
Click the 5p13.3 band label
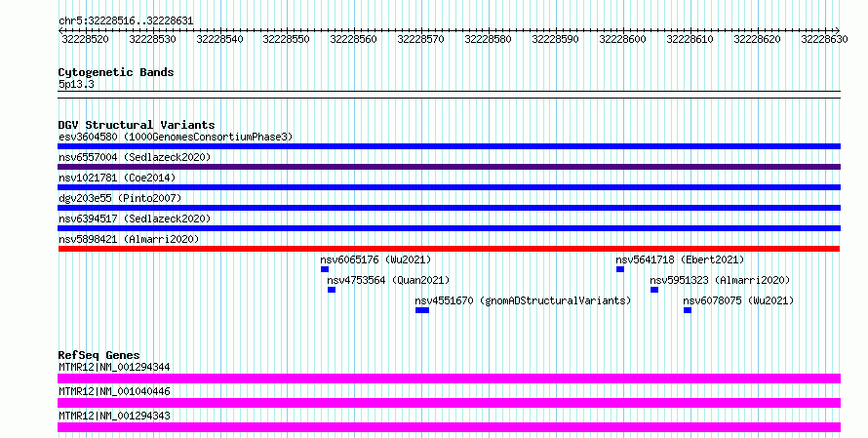click(x=76, y=84)
